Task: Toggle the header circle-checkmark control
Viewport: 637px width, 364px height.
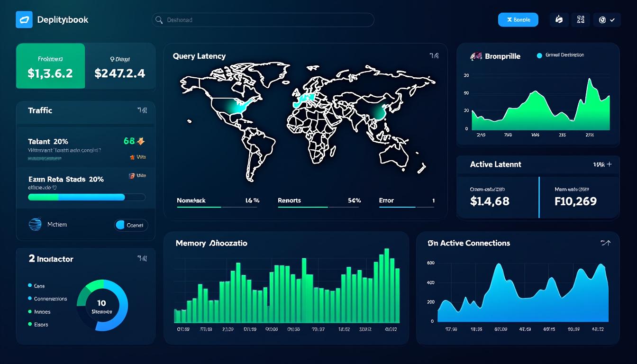Action: click(x=607, y=20)
